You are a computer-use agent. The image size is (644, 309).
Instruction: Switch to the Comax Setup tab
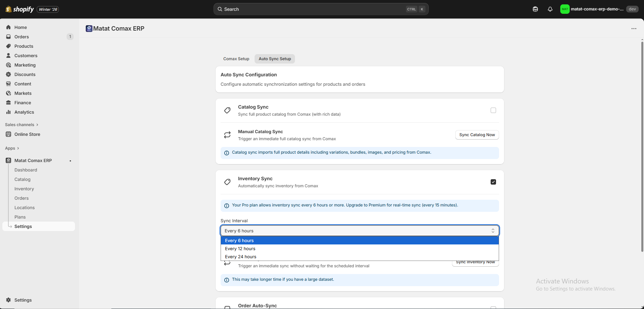tap(236, 59)
